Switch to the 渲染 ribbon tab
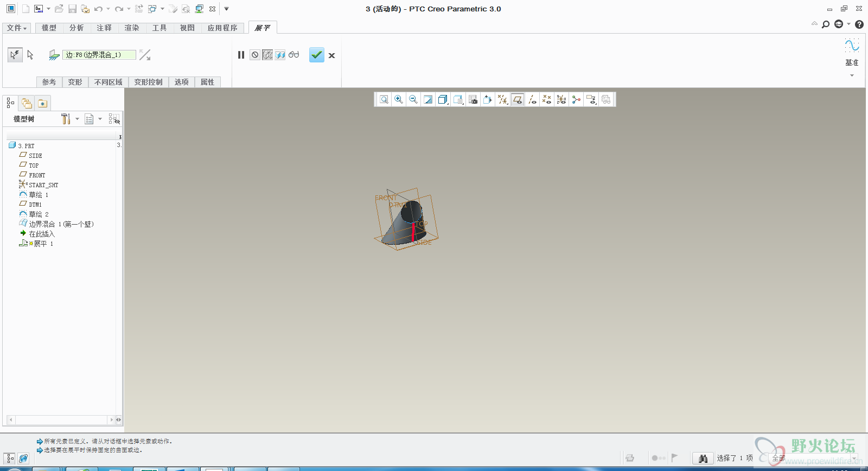The width and height of the screenshot is (868, 471). click(132, 28)
